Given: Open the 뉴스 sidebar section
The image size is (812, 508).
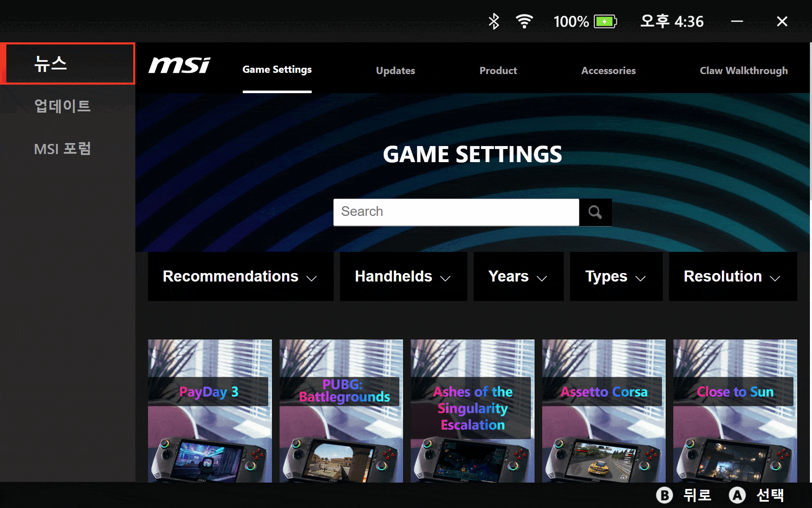Looking at the screenshot, I should click(68, 63).
